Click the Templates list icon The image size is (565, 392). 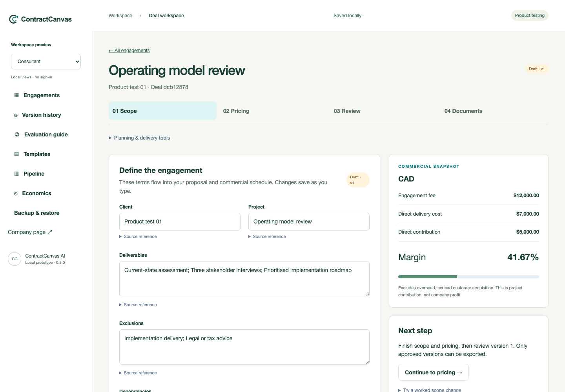[x=16, y=154]
